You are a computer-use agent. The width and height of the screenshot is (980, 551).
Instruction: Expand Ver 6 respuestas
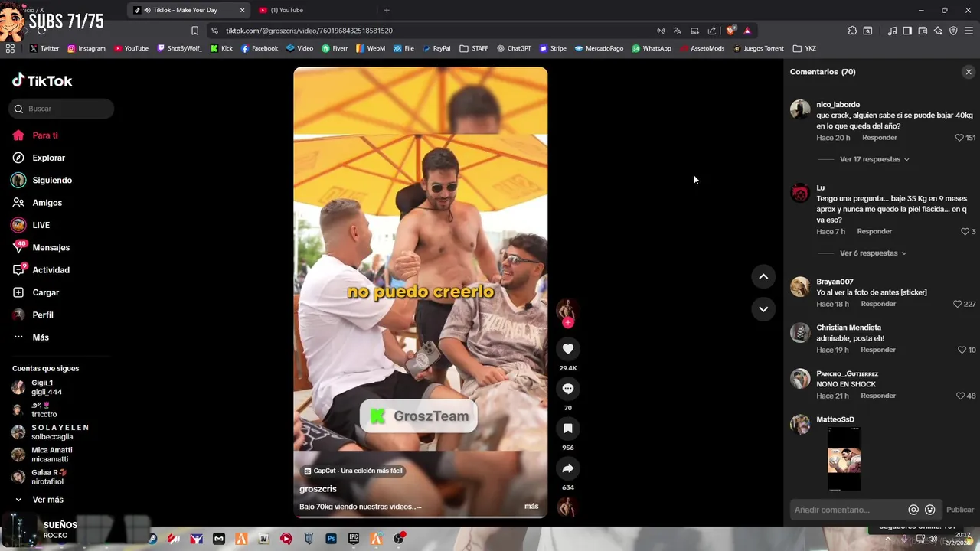(x=873, y=253)
